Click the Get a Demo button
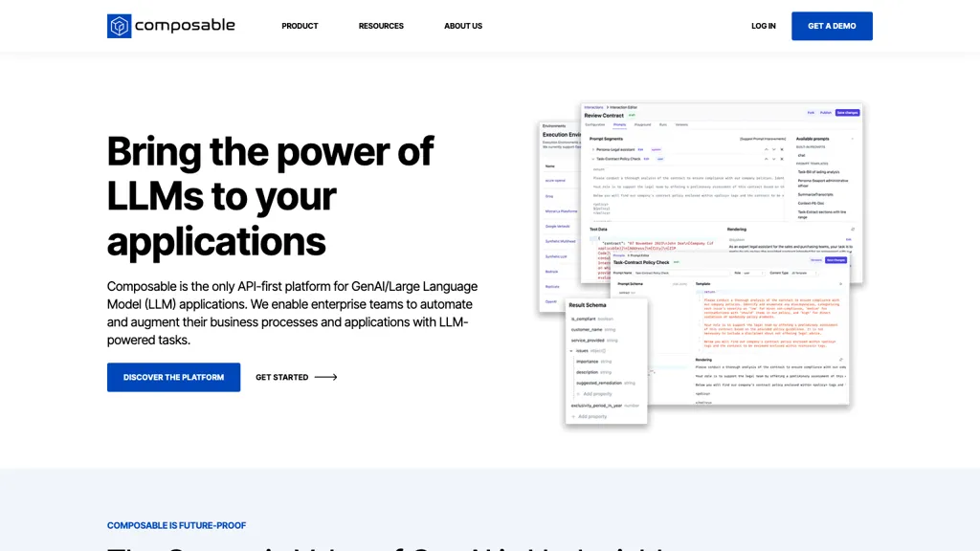 point(832,26)
